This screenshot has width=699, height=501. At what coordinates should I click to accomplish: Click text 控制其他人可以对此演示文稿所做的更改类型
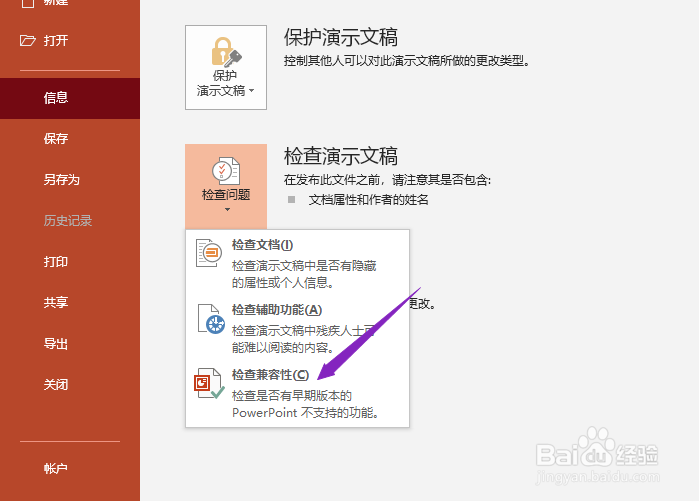(x=407, y=61)
